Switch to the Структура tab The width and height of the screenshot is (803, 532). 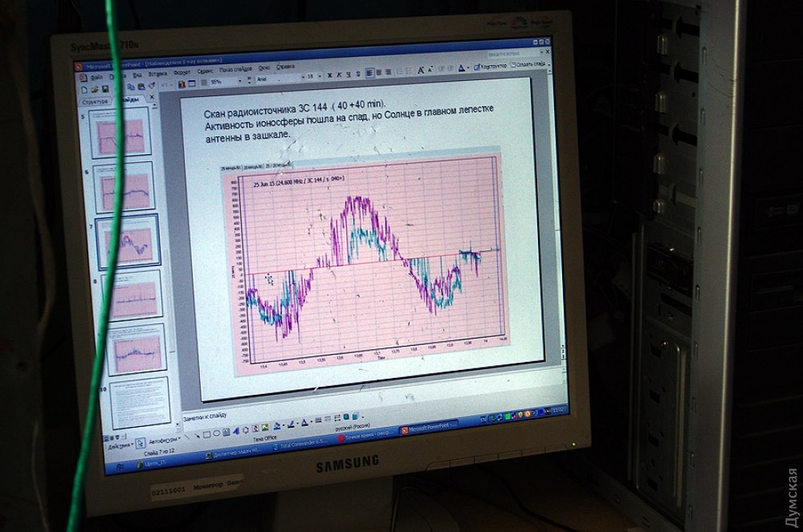[95, 103]
